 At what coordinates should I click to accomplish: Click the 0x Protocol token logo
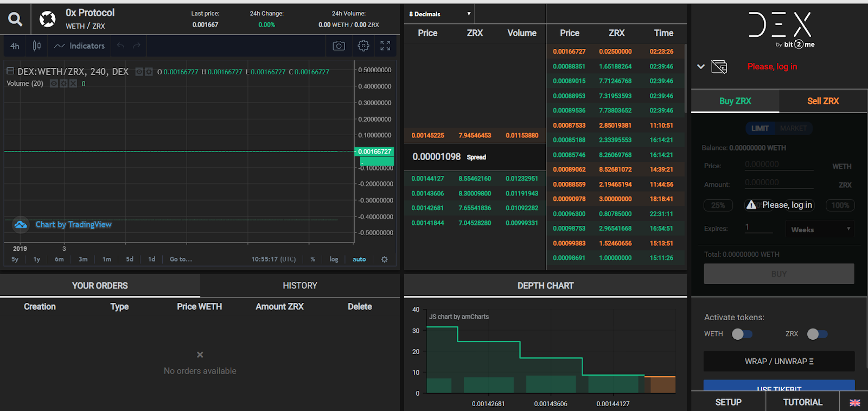point(48,20)
